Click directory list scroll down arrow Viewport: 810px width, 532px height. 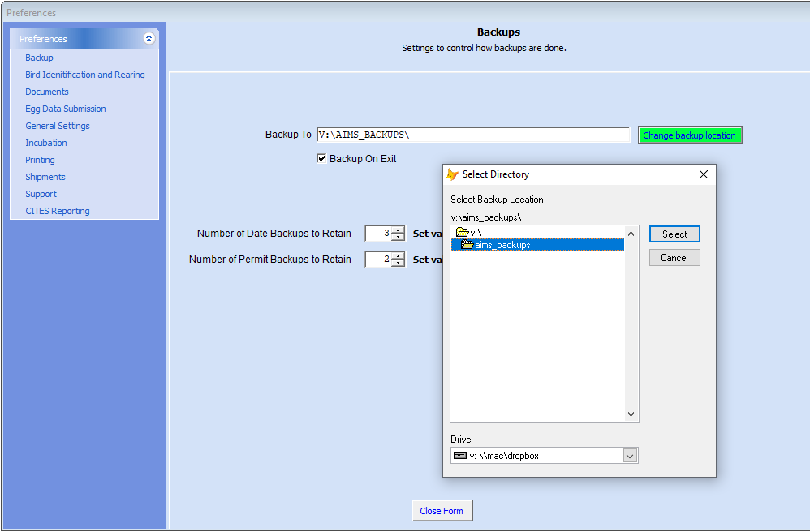coord(631,414)
